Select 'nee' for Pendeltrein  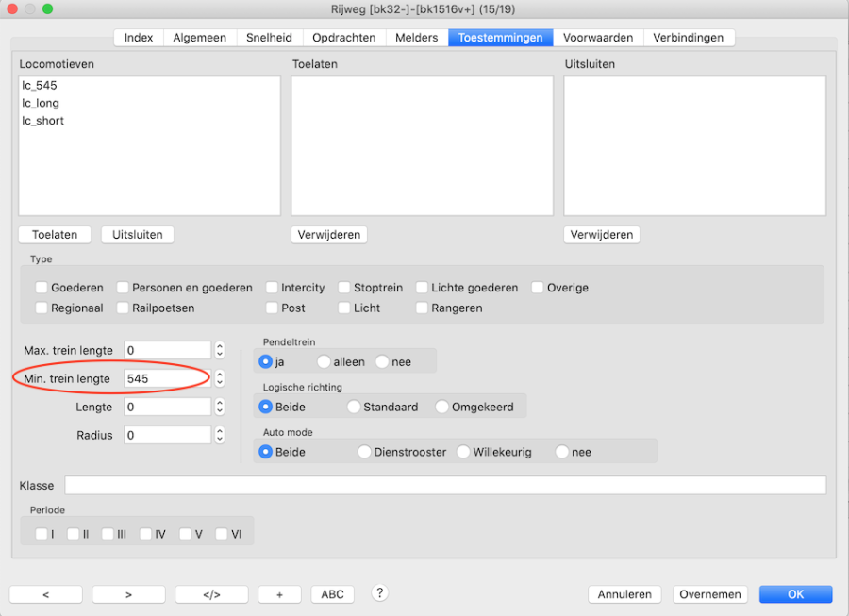coord(382,361)
